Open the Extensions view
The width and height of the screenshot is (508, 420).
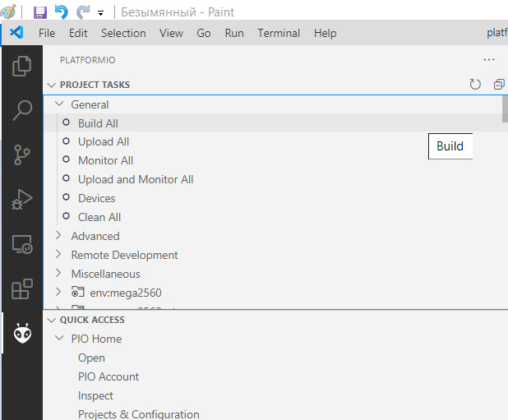point(22,288)
